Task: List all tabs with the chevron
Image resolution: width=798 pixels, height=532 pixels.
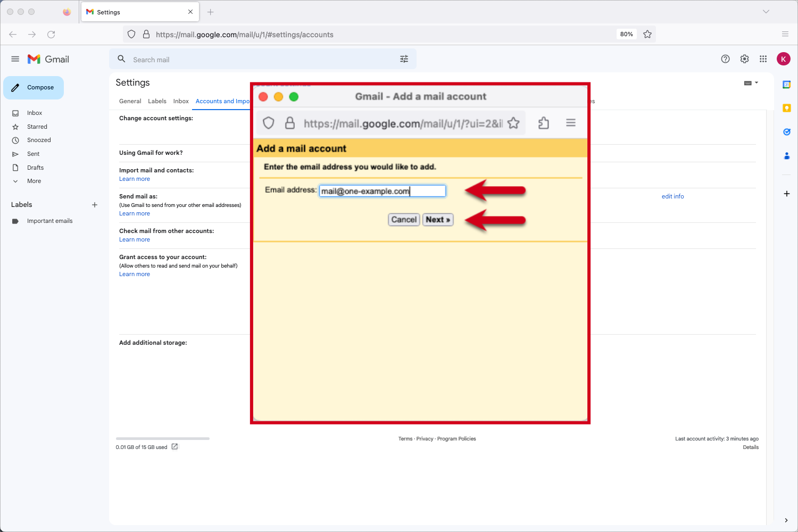Action: tap(766, 12)
